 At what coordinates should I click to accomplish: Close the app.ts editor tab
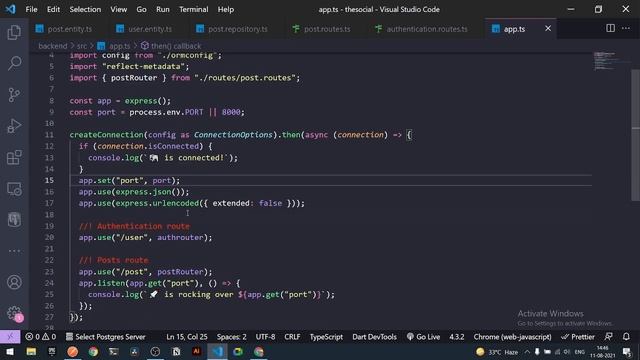(x=548, y=28)
